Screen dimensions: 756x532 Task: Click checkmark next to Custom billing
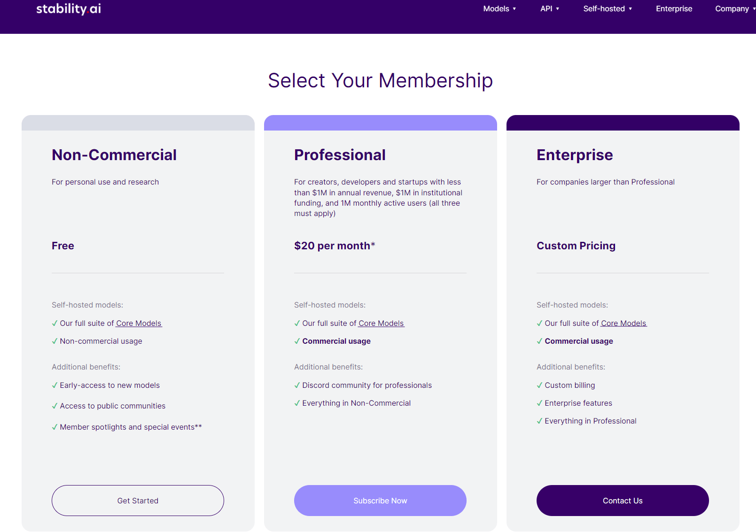(539, 385)
